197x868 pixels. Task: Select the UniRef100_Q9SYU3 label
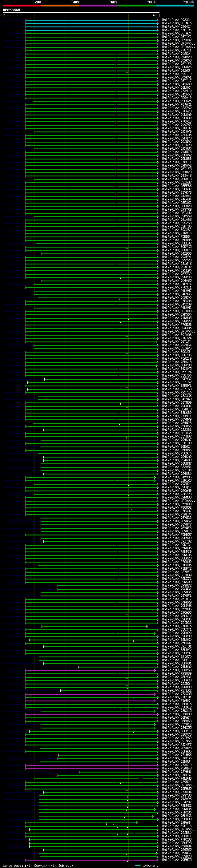coord(177,795)
